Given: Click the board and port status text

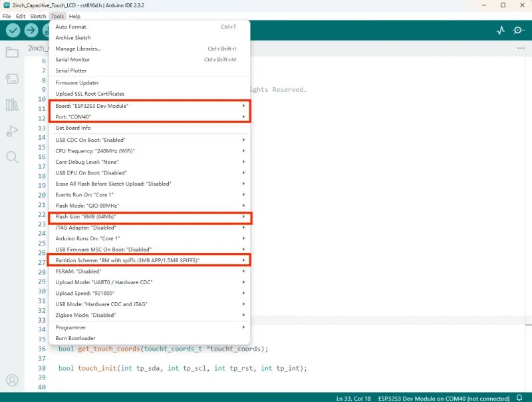Looking at the screenshot, I should point(444,398).
